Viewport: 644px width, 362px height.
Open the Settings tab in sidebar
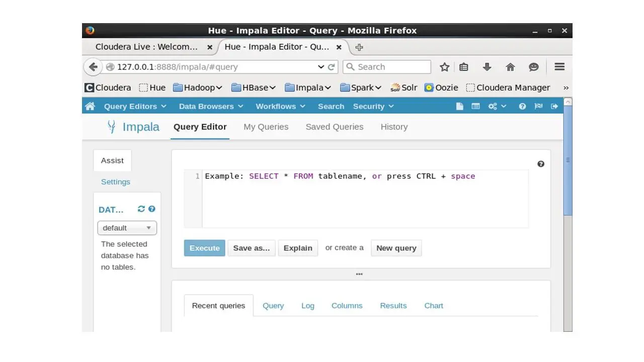coord(116,182)
